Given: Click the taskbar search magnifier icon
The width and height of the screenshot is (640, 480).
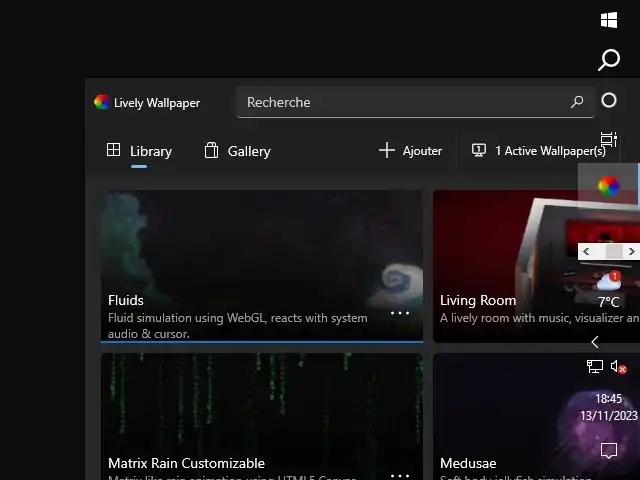Looking at the screenshot, I should (609, 60).
